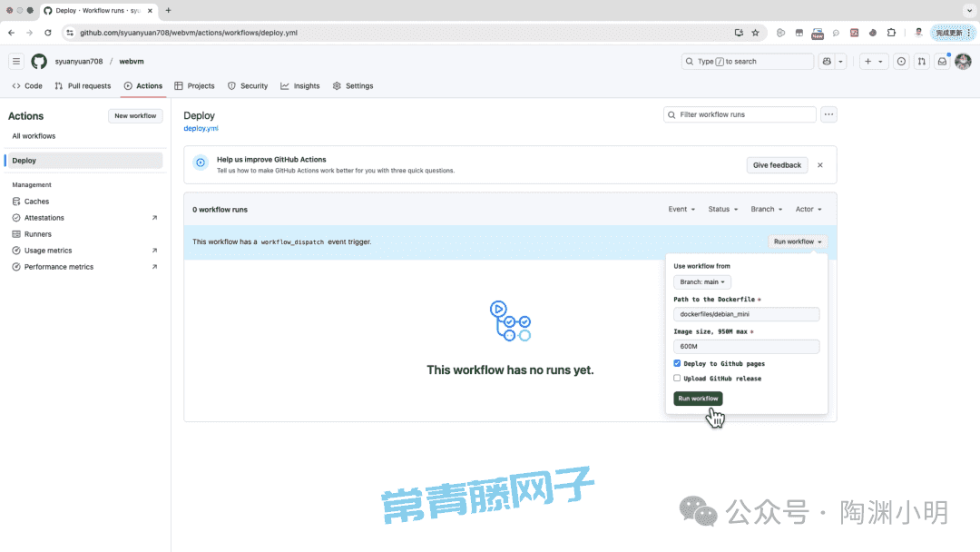Viewport: 980px width, 552px height.
Task: Open the deploy.yml file link
Action: pyautogui.click(x=201, y=128)
